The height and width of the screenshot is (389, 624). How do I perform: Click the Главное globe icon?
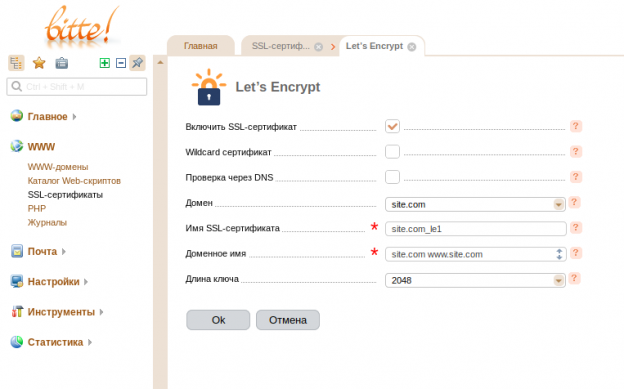click(x=17, y=116)
